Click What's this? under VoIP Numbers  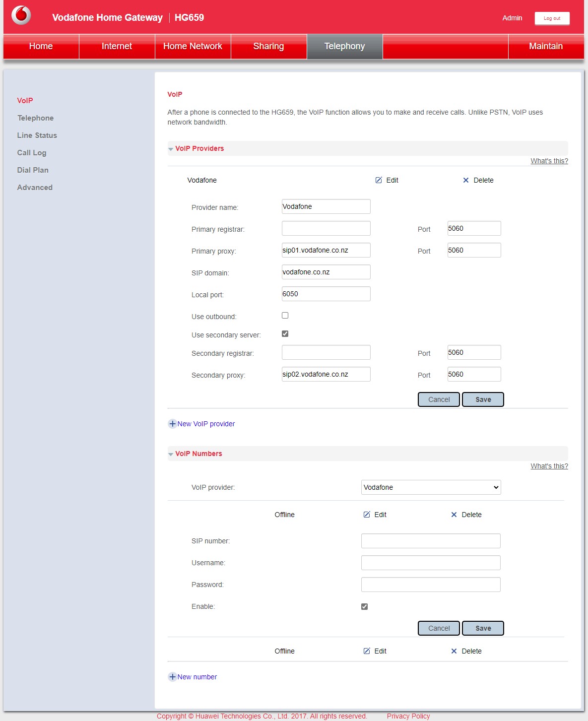point(549,466)
